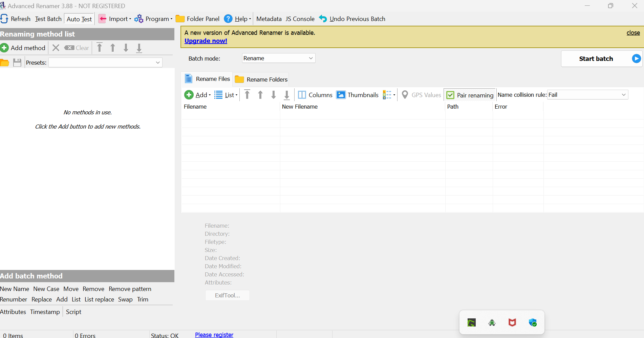The height and width of the screenshot is (338, 644).
Task: Move selected method to top
Action: pyautogui.click(x=100, y=48)
